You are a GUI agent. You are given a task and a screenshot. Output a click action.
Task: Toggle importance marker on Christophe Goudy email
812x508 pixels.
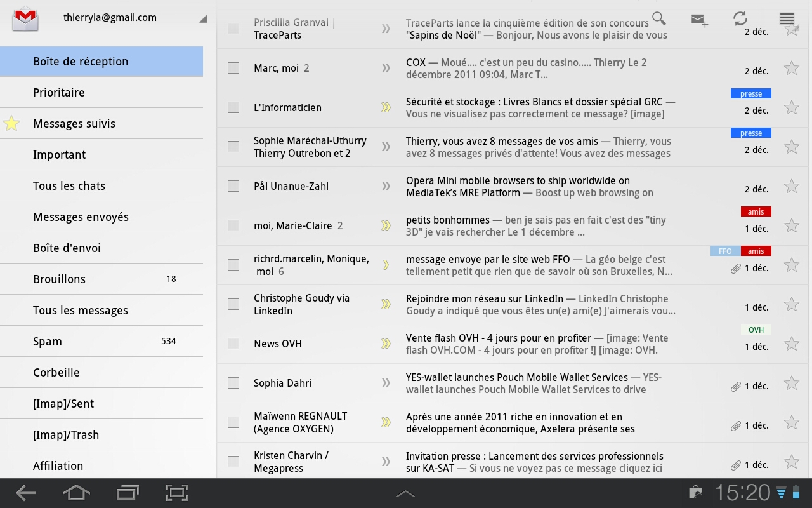pyautogui.click(x=386, y=304)
